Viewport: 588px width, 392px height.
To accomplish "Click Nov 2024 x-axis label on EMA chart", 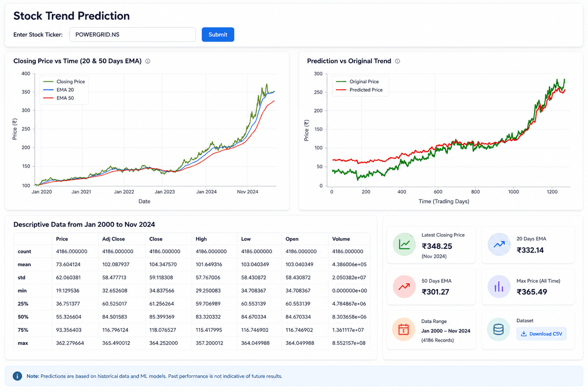I will (x=247, y=192).
